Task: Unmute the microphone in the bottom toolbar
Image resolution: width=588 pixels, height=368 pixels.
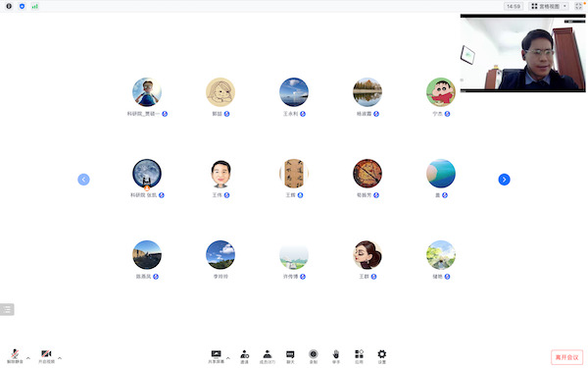Action: [x=15, y=356]
